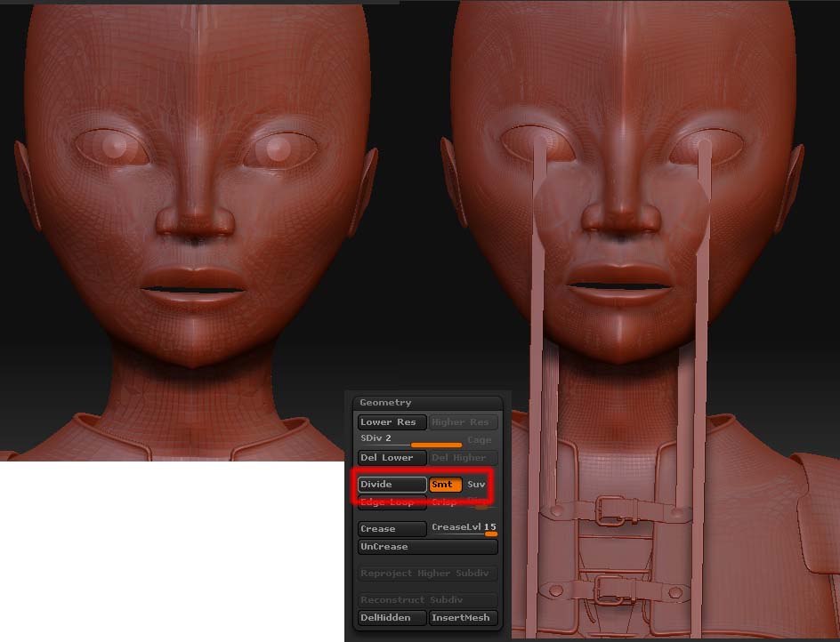840x642 pixels.
Task: Disable the Smt smoothing toggle
Action: [x=445, y=485]
